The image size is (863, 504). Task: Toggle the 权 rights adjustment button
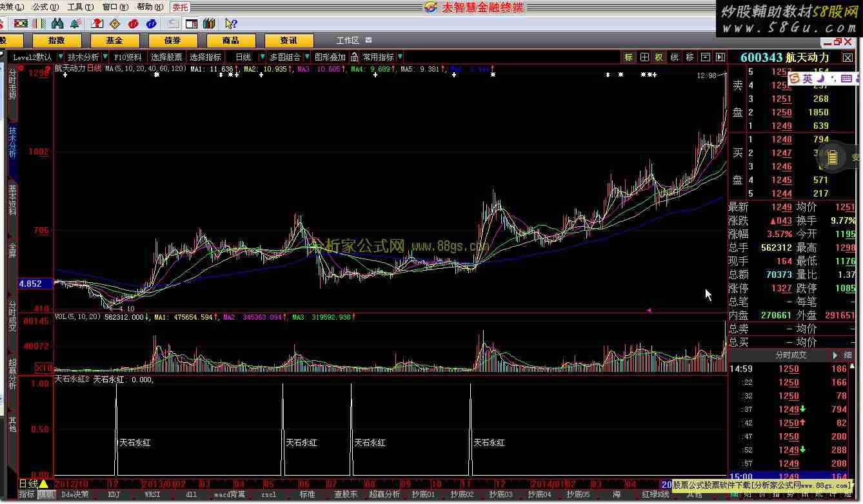(x=659, y=57)
